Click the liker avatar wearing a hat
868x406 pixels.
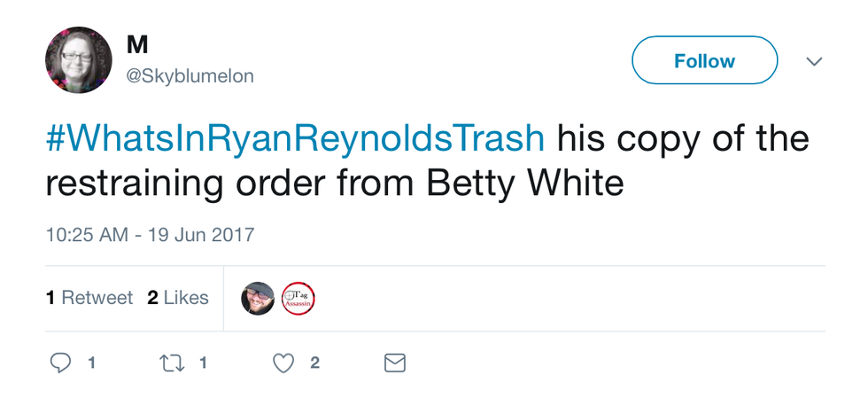[x=258, y=299]
